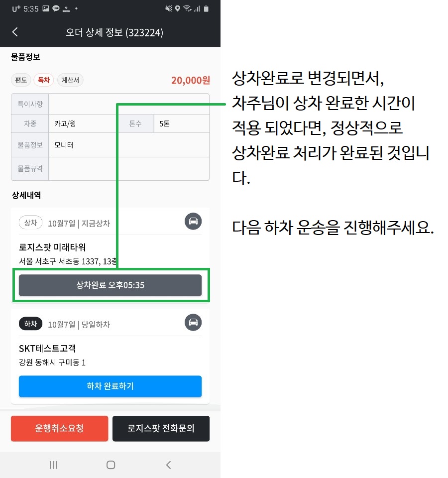Image resolution: width=448 pixels, height=478 pixels.
Task: Open Android recent apps button
Action: pyautogui.click(x=53, y=465)
